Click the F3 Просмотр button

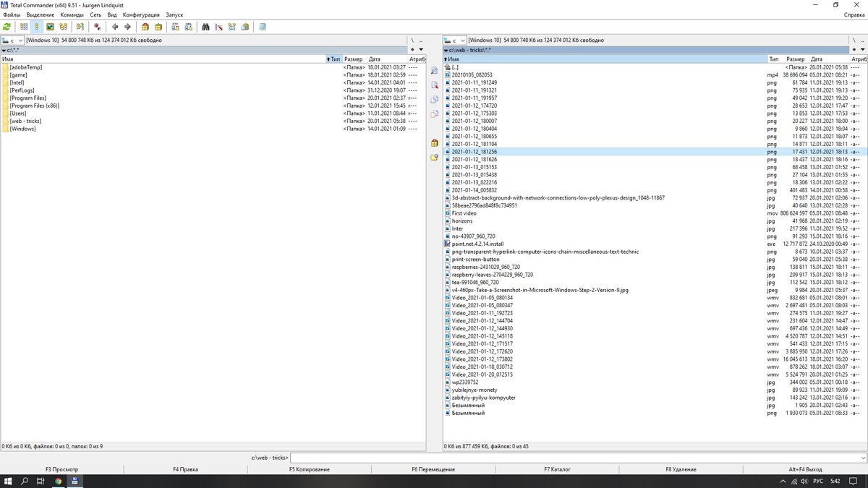(61, 469)
